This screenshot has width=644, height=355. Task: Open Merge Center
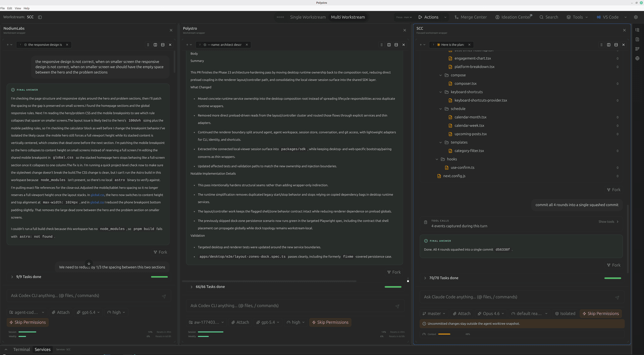coord(471,17)
